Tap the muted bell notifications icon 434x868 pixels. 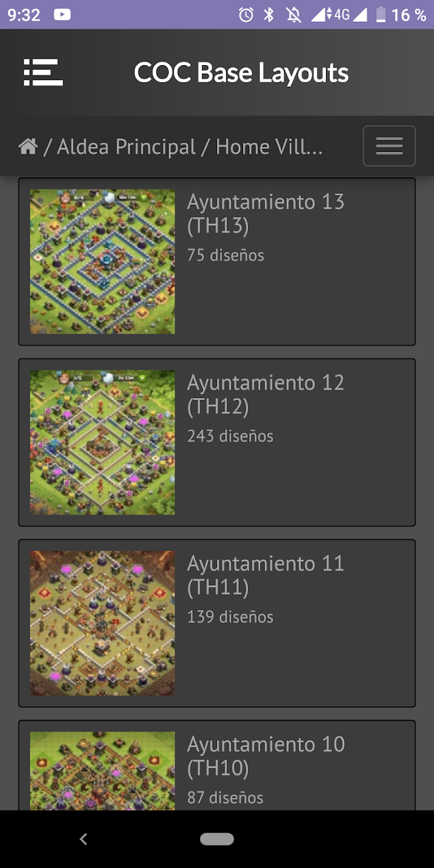tap(294, 14)
